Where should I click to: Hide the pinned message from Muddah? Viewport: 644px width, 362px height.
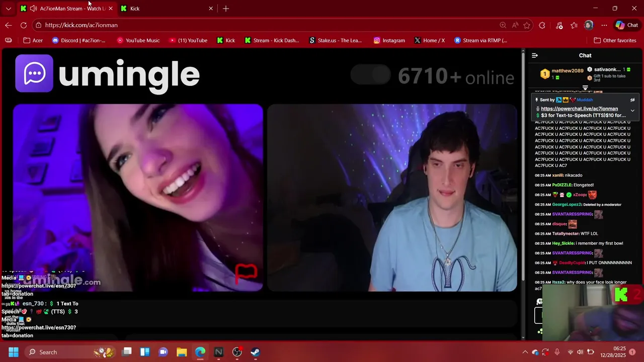click(632, 100)
